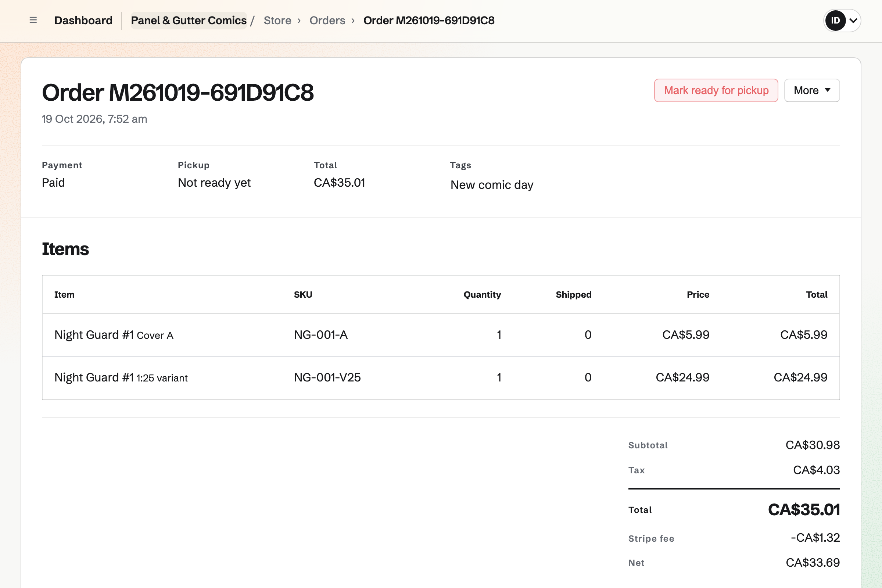Click the New comic day tag
This screenshot has height=588, width=882.
pyautogui.click(x=492, y=185)
